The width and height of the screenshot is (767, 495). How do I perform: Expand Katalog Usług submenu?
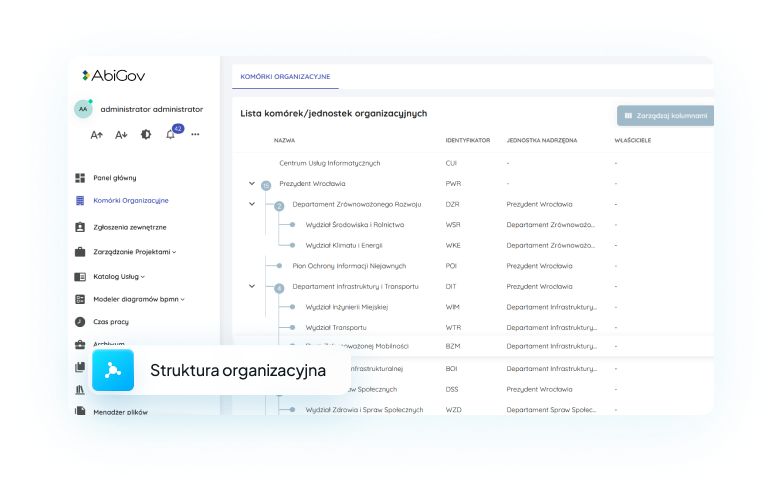[118, 275]
